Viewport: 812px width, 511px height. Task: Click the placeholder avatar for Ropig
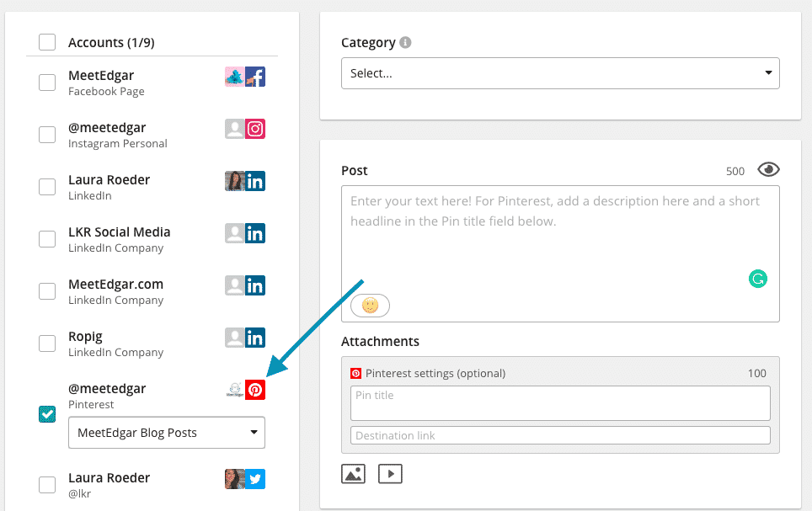(x=235, y=338)
